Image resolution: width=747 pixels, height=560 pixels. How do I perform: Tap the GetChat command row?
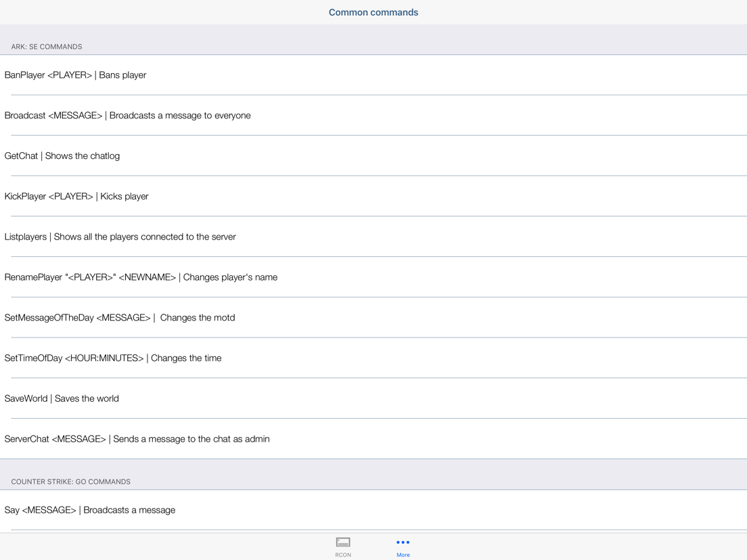click(x=373, y=156)
